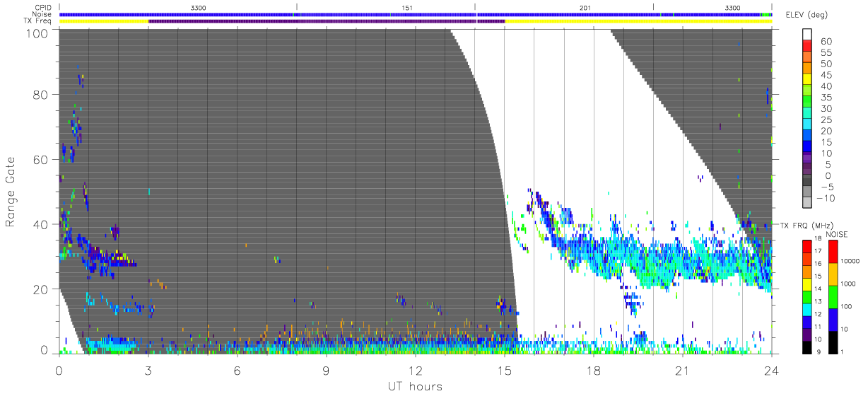Click the 80 tick on Range Gate axis
868x401 pixels.
point(40,95)
